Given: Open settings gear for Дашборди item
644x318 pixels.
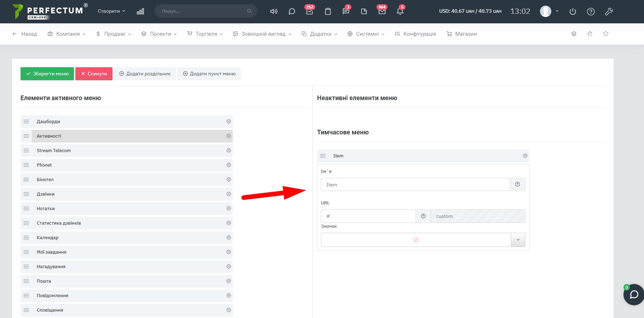Looking at the screenshot, I should click(x=229, y=121).
